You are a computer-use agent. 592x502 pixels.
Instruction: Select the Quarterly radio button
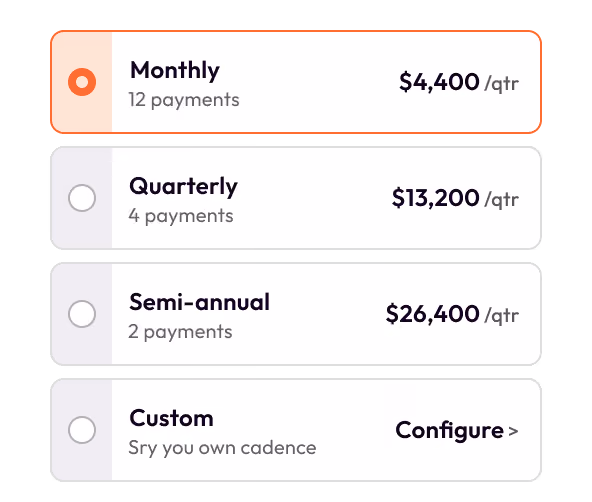[x=82, y=198]
